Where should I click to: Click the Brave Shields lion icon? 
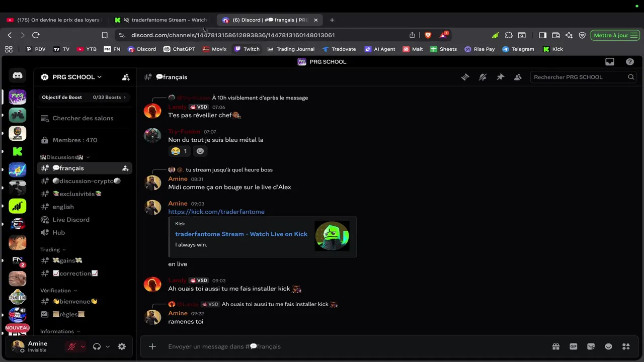tap(428, 35)
